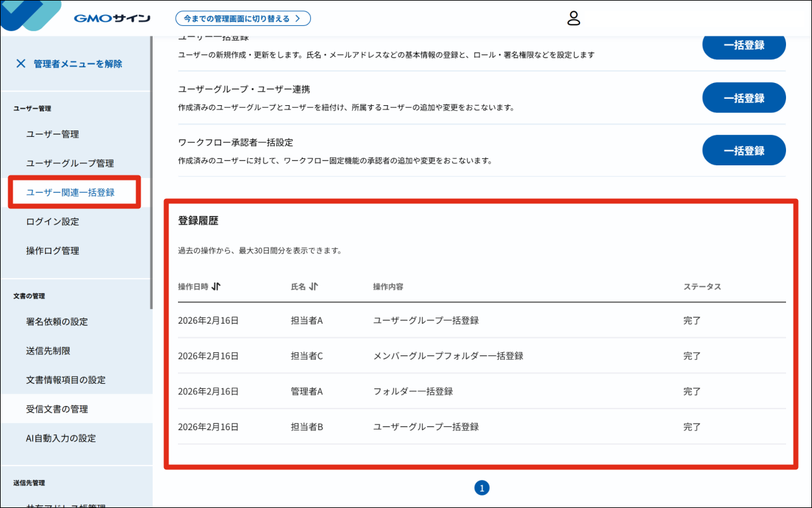Open ログイン設定 menu item
The image size is (812, 508).
point(53,222)
